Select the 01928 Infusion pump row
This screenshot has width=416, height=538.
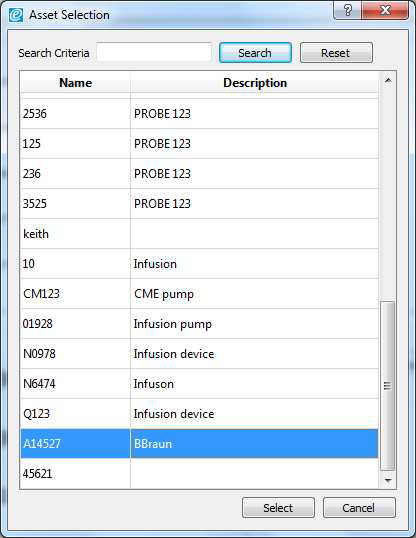pos(199,324)
